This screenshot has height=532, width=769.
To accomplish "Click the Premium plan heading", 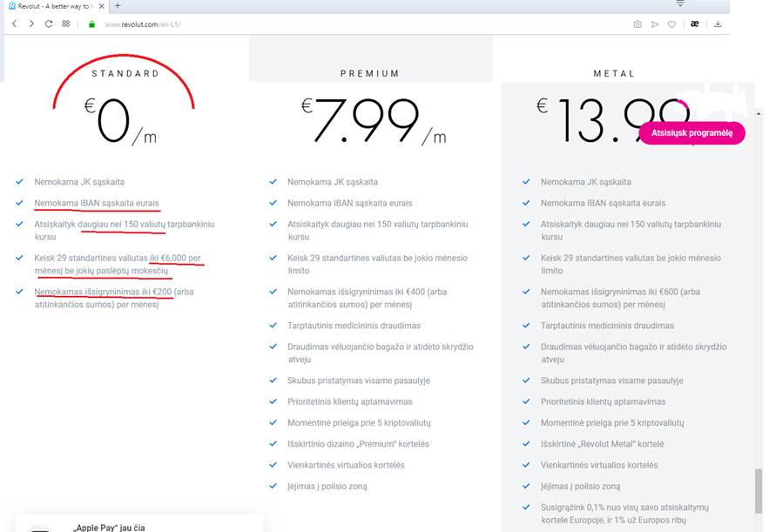I will coord(370,74).
